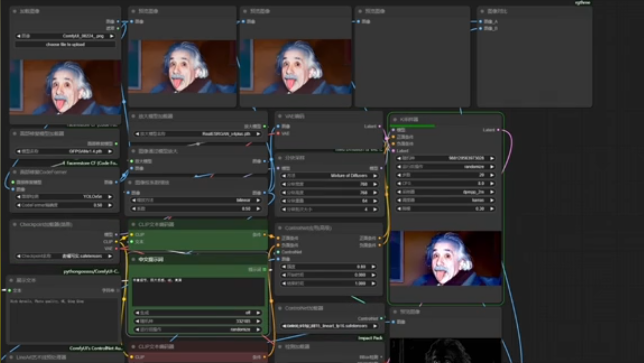Click the choose file to upload button
This screenshot has width=644, height=363.
point(65,44)
